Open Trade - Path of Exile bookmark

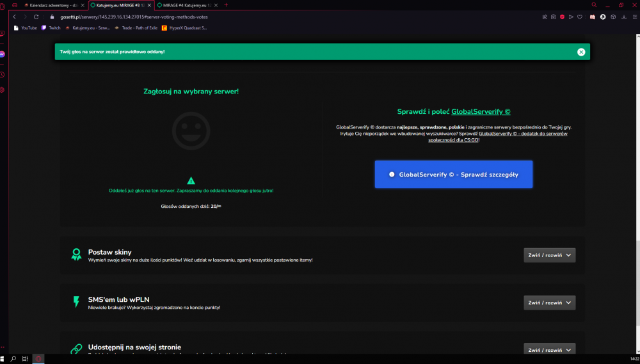[x=136, y=28]
